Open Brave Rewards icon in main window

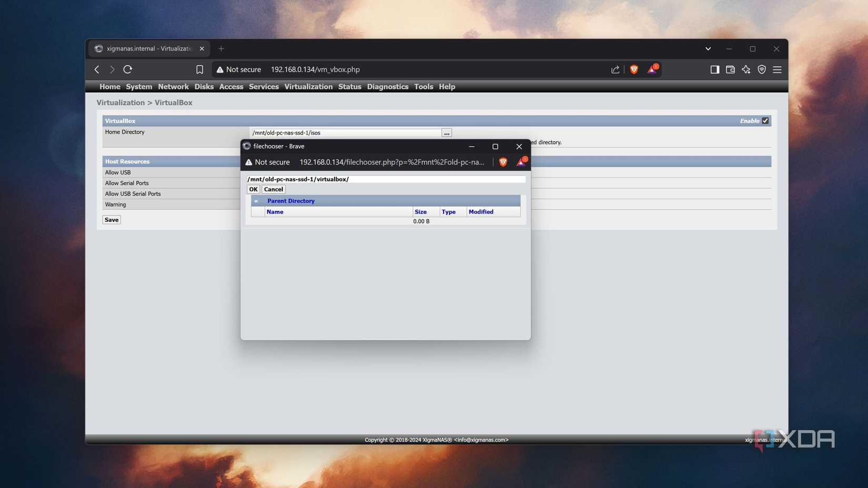652,69
